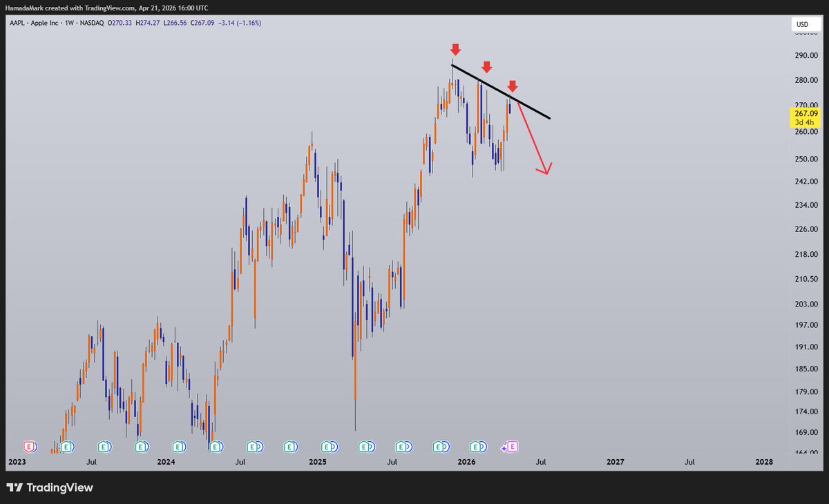
Task: Click the 2023 time axis label
Action: (x=16, y=462)
